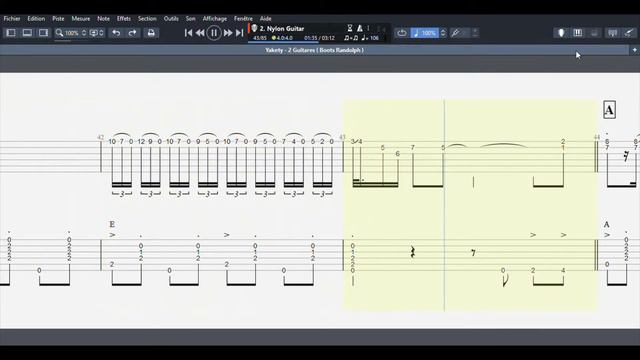This screenshot has width=640, height=360.
Task: Open the Fenêtre menu
Action: click(x=243, y=18)
